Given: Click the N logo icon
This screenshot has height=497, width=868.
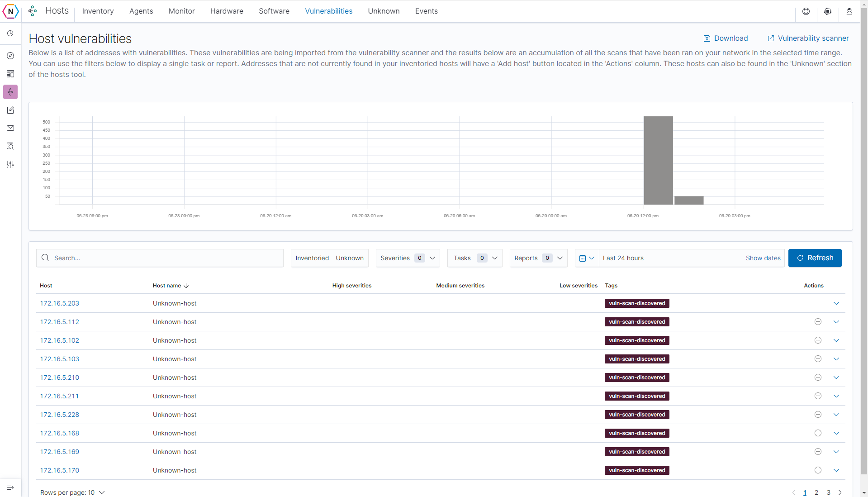Looking at the screenshot, I should click(x=10, y=11).
